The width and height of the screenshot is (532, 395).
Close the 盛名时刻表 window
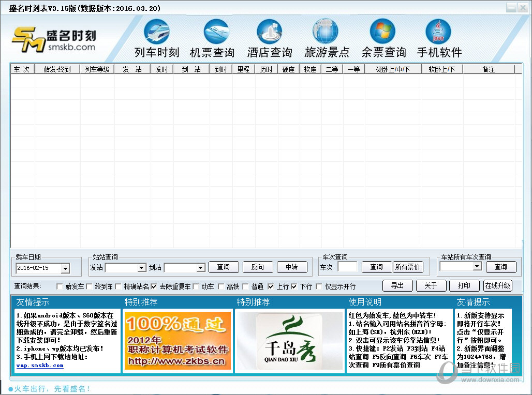tap(523, 8)
